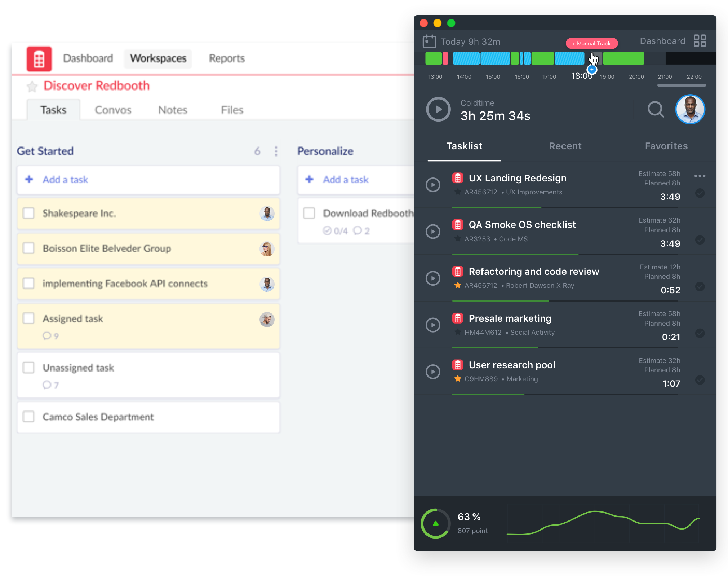The height and width of the screenshot is (580, 728).
Task: Start timer for UX Landing Redesign
Action: (433, 185)
